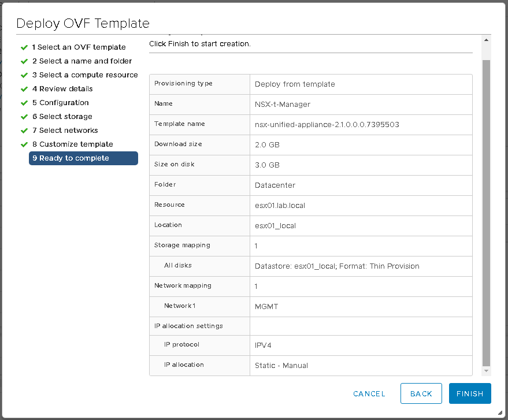Click the resize grip at dialog corner
The width and height of the screenshot is (508, 420).
[x=499, y=412]
